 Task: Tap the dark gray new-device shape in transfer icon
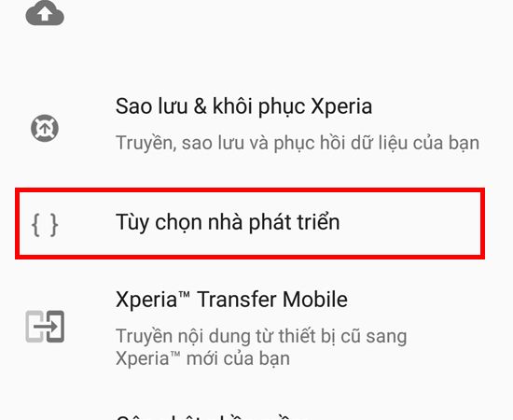coord(54,327)
